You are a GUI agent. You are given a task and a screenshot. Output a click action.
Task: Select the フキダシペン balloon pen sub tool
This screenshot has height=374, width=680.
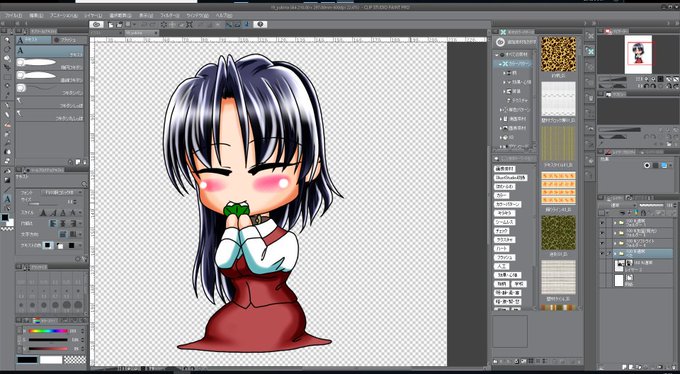click(x=50, y=90)
